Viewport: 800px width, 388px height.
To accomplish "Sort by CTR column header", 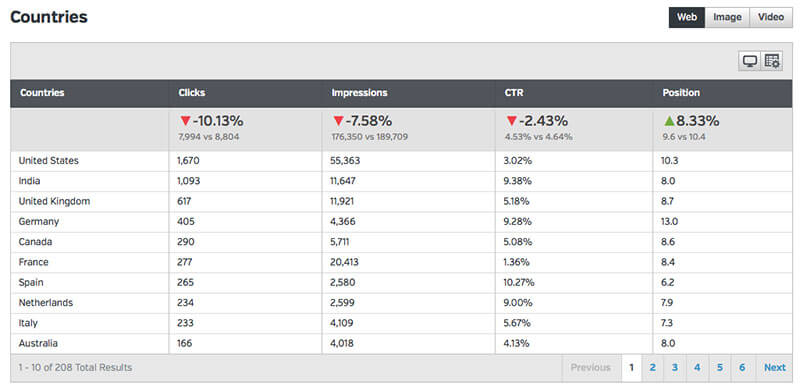I will click(514, 93).
